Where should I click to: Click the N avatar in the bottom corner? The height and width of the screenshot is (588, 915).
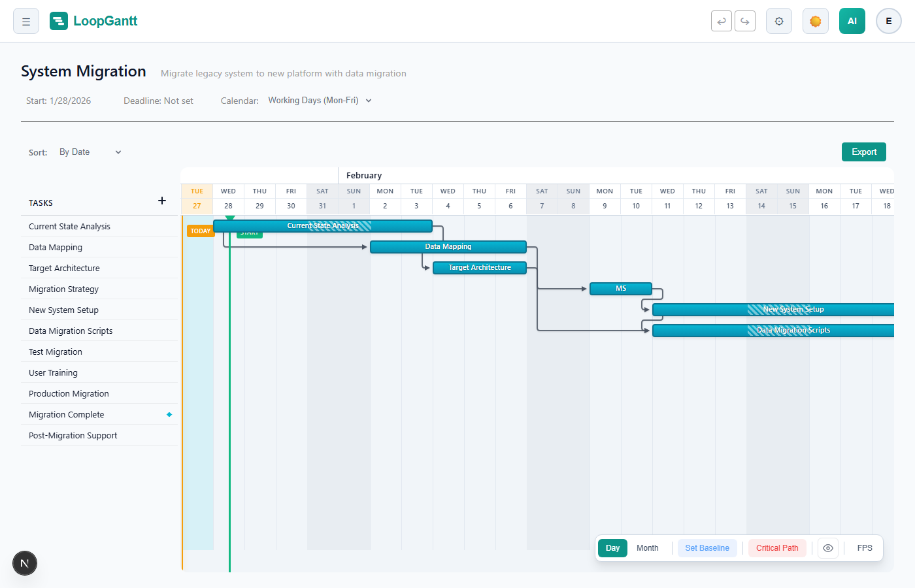[24, 563]
